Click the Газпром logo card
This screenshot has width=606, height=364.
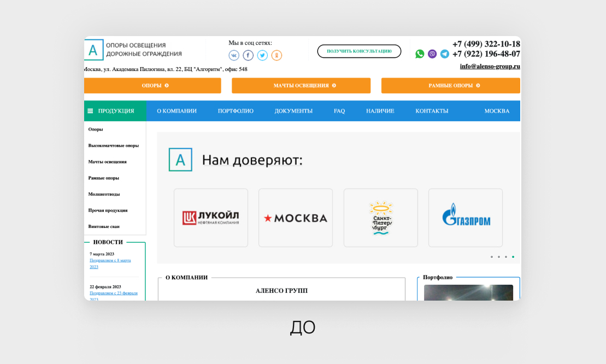click(466, 218)
